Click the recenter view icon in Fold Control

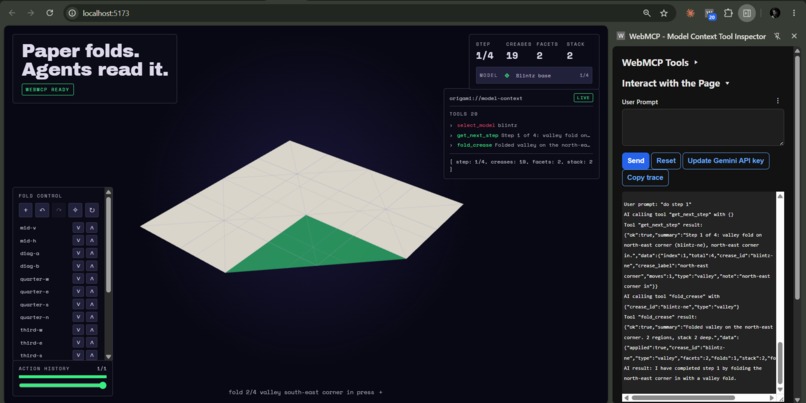(x=75, y=210)
